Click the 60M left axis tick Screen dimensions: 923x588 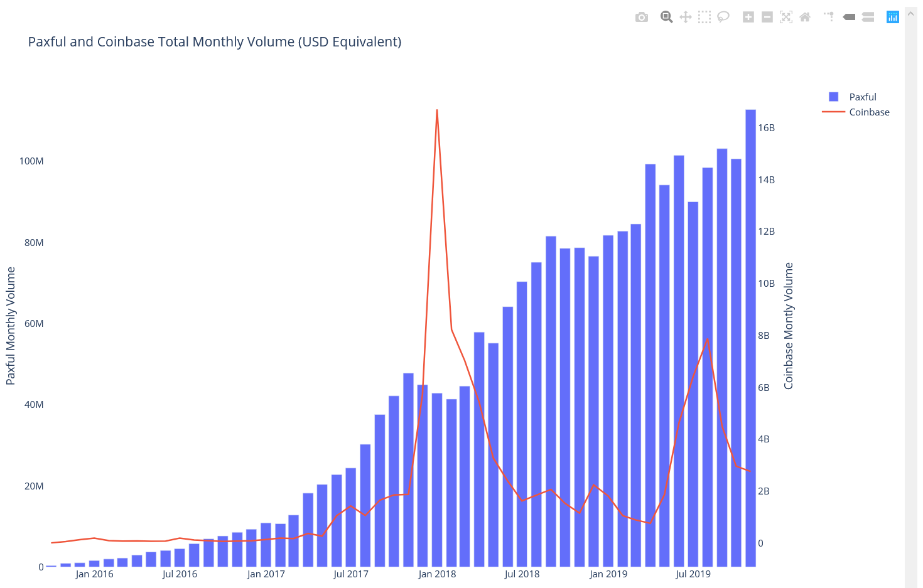pyautogui.click(x=34, y=324)
